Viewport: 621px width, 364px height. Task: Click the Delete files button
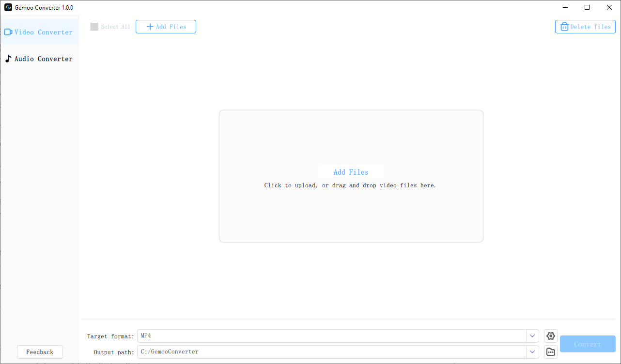click(x=585, y=27)
